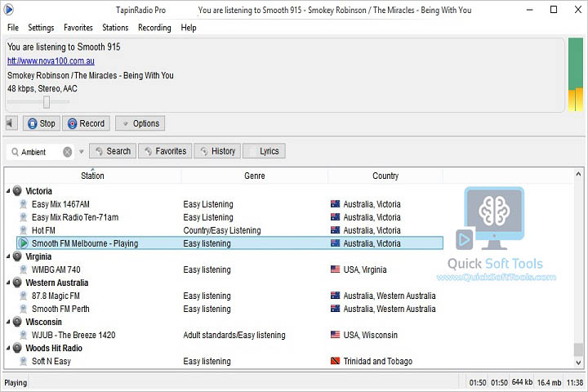Image resolution: width=588 pixels, height=392 pixels.
Task: Select the Soft N Easy station
Action: click(51, 361)
